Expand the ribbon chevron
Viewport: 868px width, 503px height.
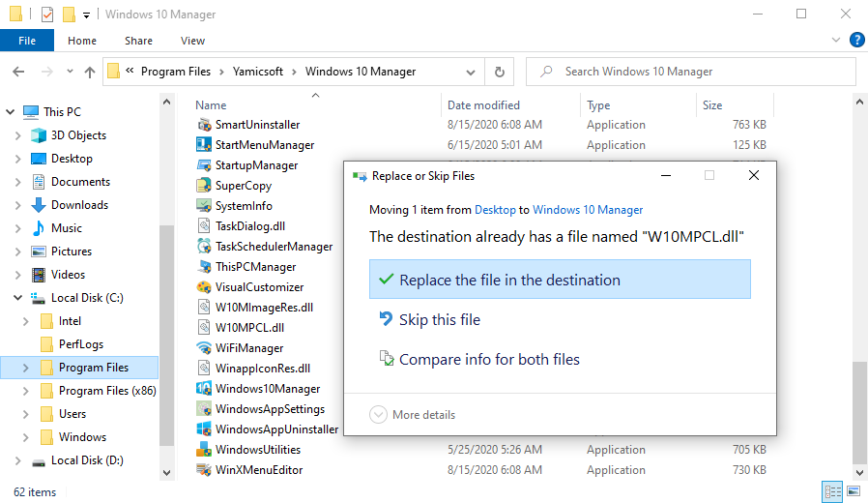(836, 40)
